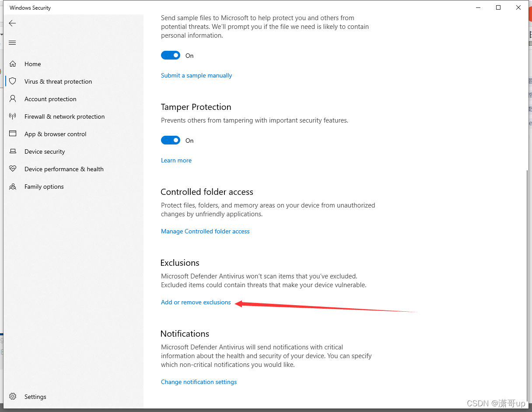Minimize the Windows Security window
This screenshot has width=532, height=412.
(x=478, y=7)
